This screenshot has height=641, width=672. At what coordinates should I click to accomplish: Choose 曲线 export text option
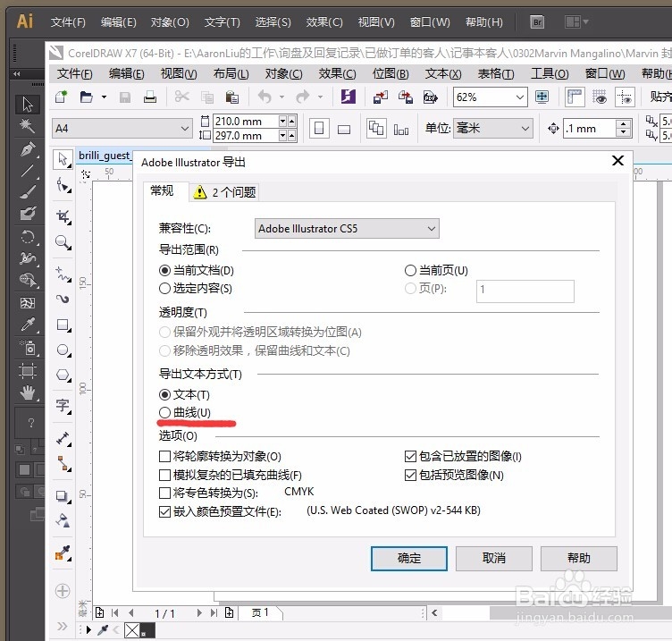point(164,412)
